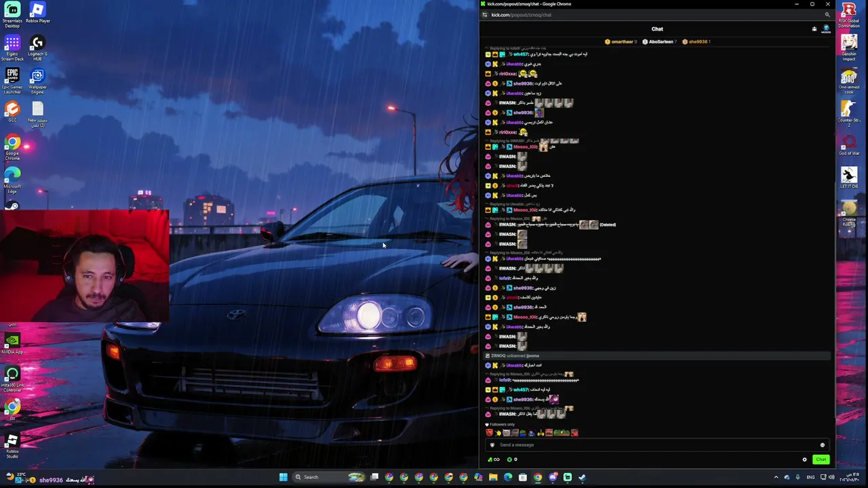
Task: Open God of War desktop shortcut
Action: 849,145
